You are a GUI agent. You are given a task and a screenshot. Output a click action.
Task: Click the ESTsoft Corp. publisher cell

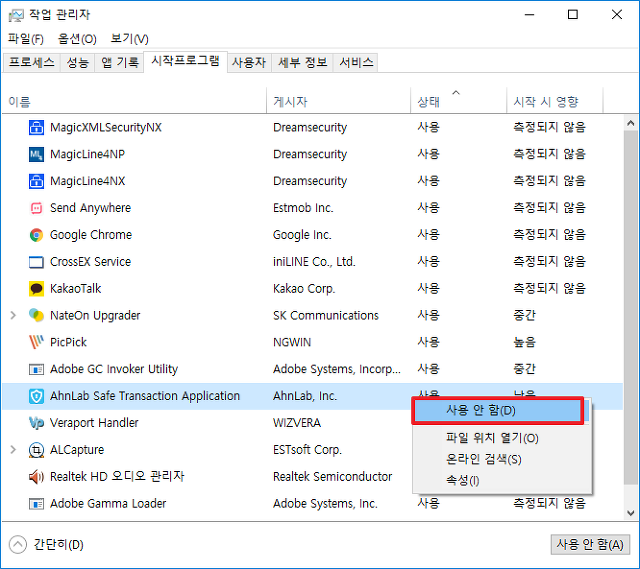[307, 450]
